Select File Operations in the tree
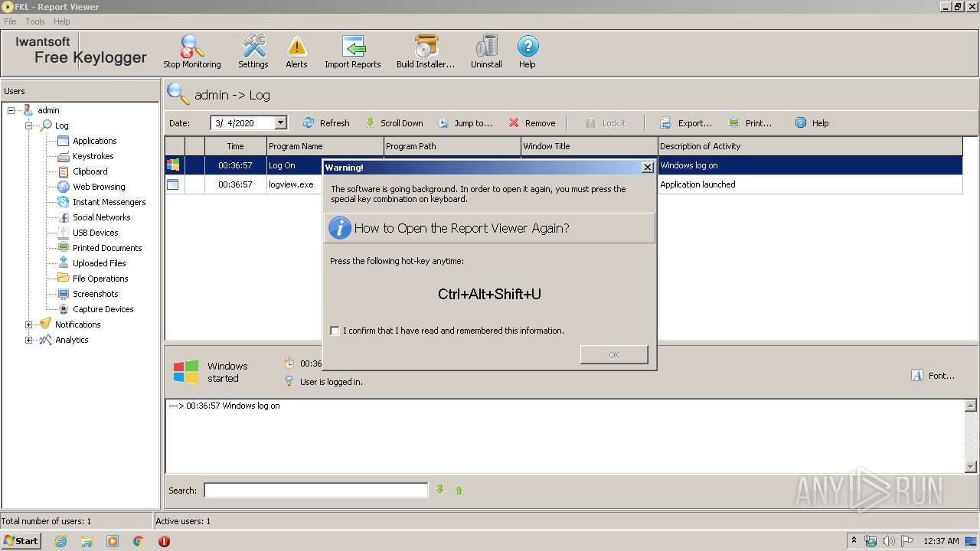The image size is (980, 551). click(x=100, y=279)
